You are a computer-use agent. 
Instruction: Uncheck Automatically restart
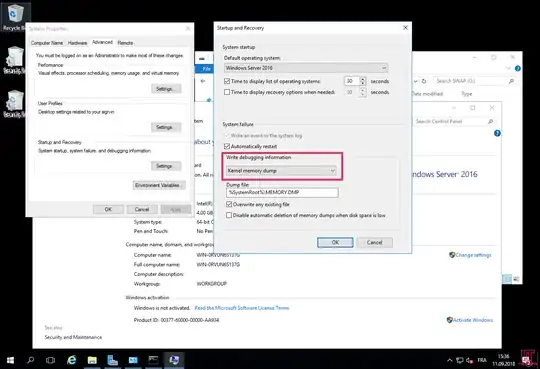point(227,146)
